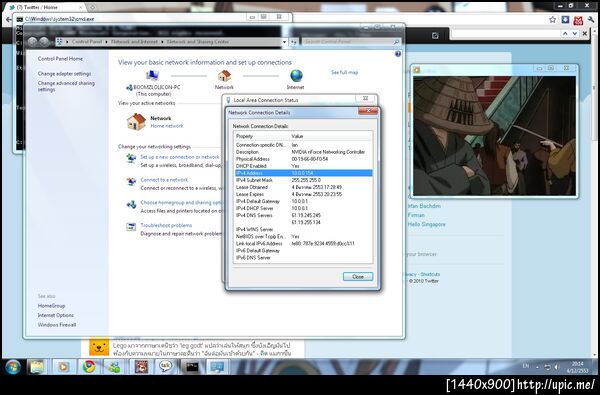Open Set up a new connection or network
The image size is (600, 395).
coord(179,157)
